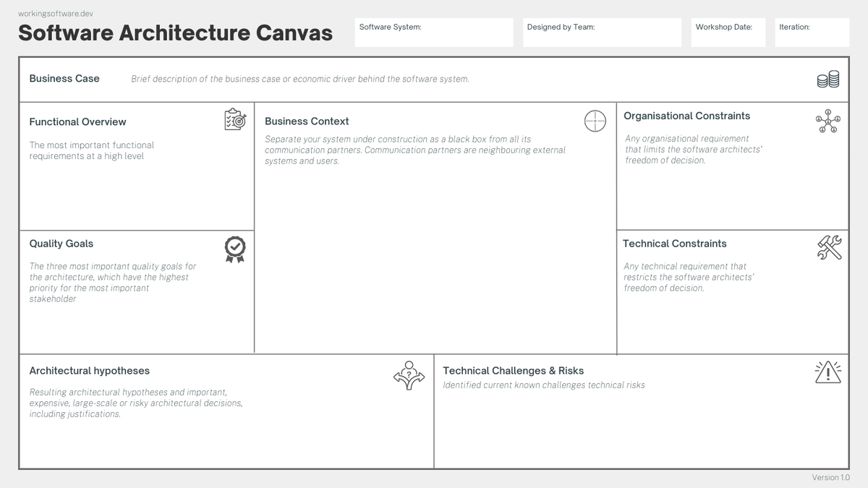Click the warning triangle icon in Risks

(x=827, y=372)
